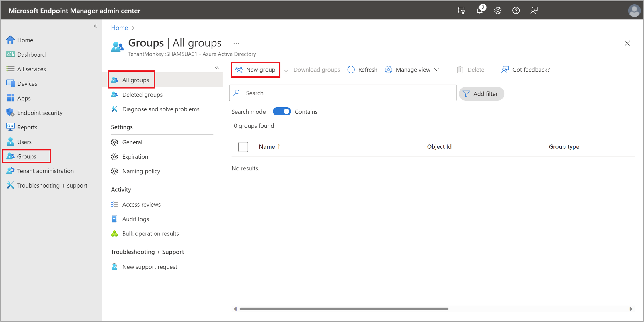Image resolution: width=644 pixels, height=322 pixels.
Task: Click the horizontal scrollbar thumb
Action: 344,309
